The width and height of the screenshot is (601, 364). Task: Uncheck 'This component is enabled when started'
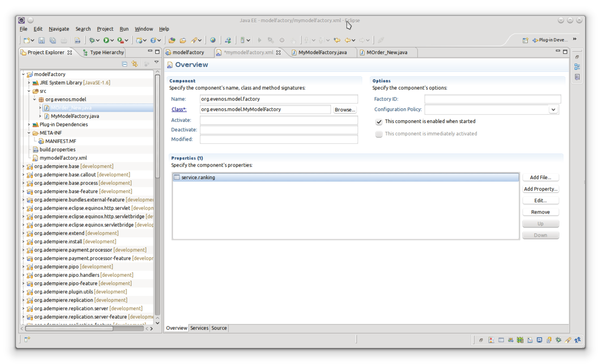coord(379,122)
